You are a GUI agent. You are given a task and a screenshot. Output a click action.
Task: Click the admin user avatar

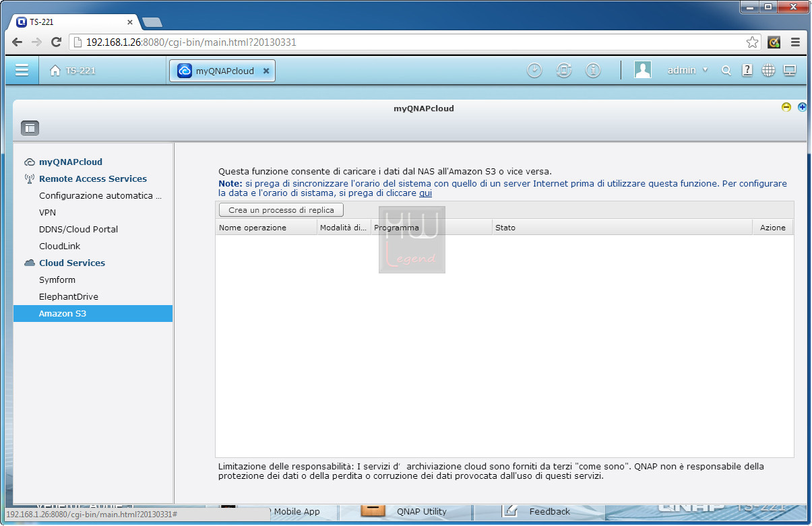pyautogui.click(x=643, y=70)
